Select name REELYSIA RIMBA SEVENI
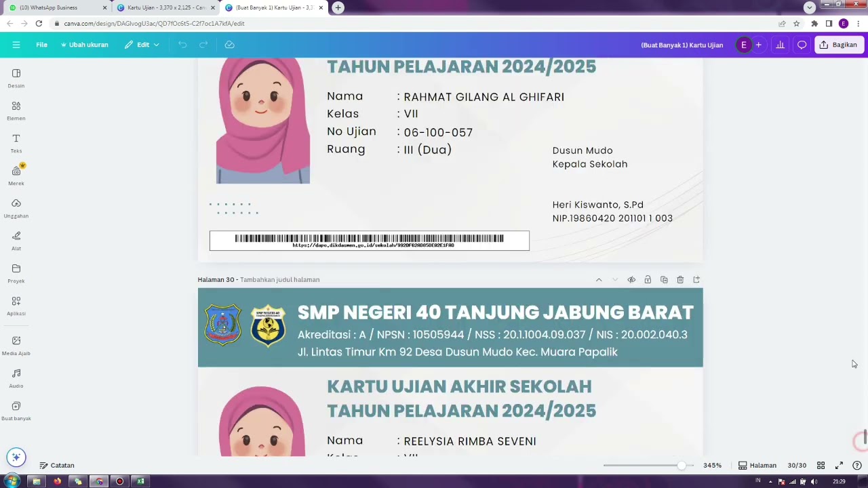Screen dimensions: 868x488 [469, 441]
